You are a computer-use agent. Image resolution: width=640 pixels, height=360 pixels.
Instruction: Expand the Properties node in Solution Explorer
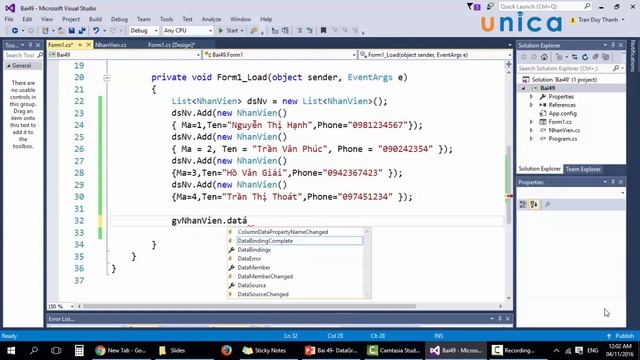point(531,97)
